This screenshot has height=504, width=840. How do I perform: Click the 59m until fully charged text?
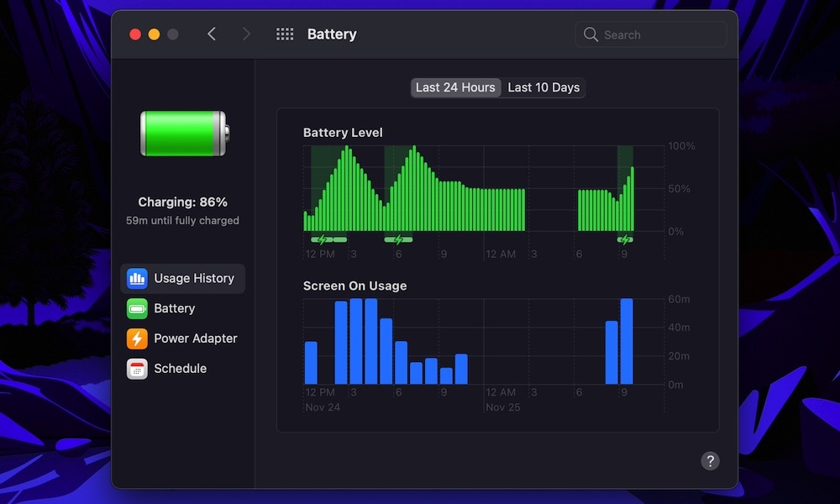[x=182, y=221]
